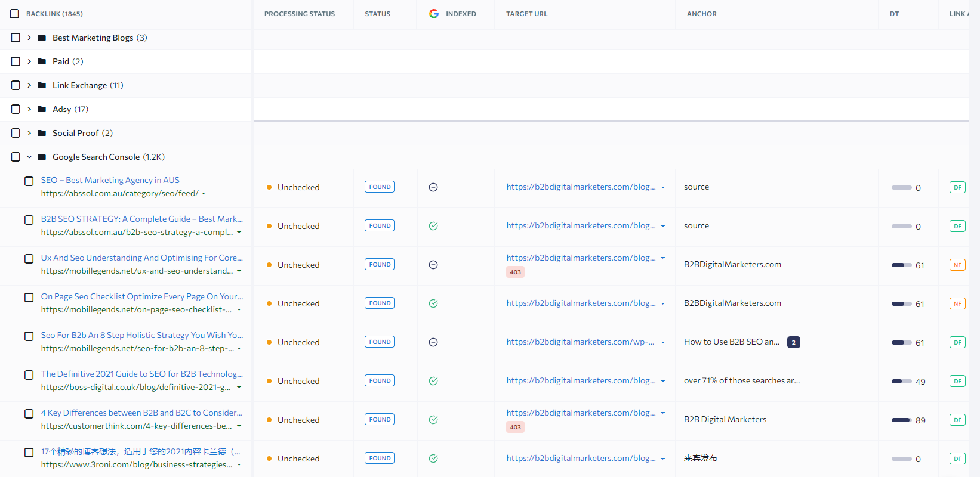Expand the Best Marketing Blogs folder chevron
This screenshot has width=980, height=477.
[29, 38]
